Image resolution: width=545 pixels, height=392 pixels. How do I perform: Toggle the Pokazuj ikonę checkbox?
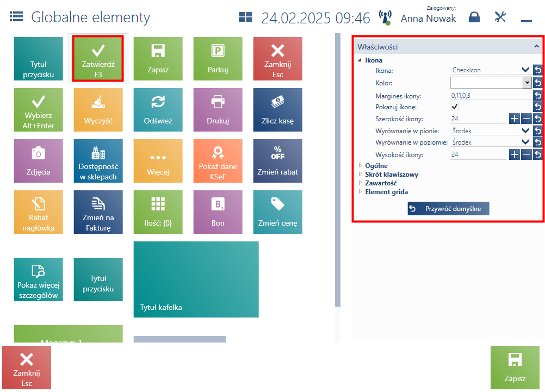click(x=455, y=107)
